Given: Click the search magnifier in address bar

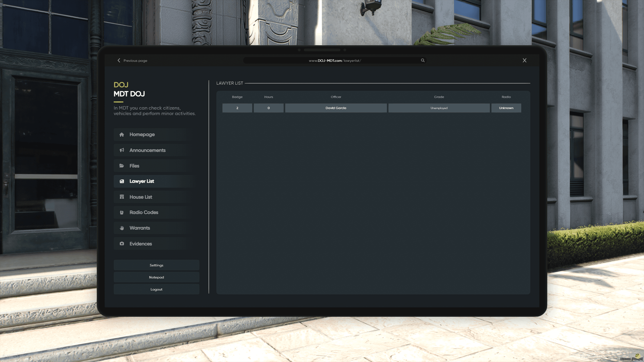Looking at the screenshot, I should click(x=423, y=60).
